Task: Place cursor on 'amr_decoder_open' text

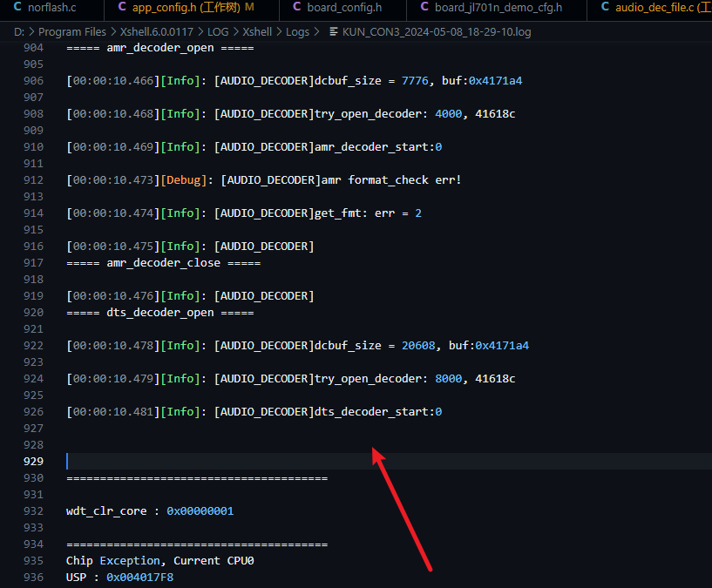Action: point(160,48)
